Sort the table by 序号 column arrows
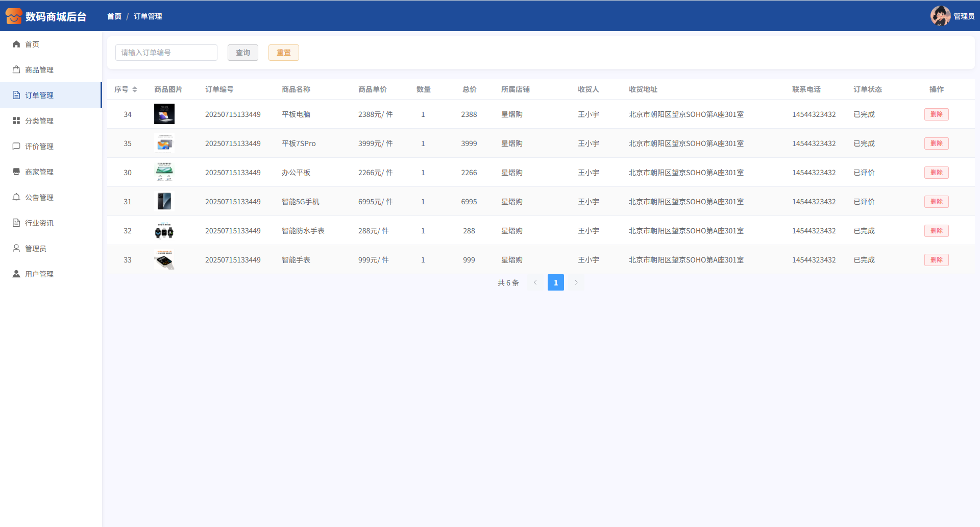Screen dimensions: 980x527 tap(135, 89)
